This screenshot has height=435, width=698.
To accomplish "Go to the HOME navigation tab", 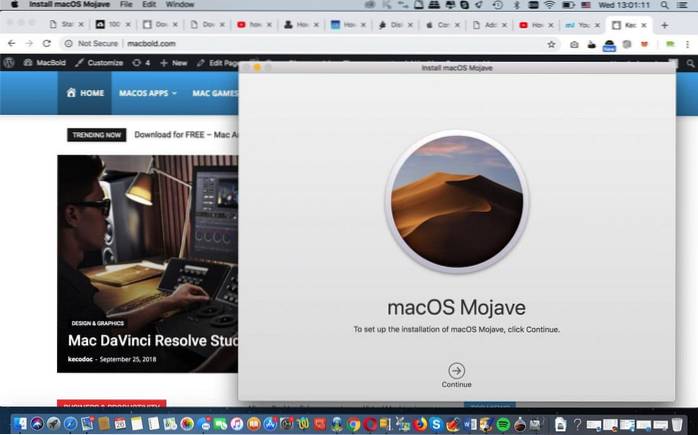I will coord(85,93).
